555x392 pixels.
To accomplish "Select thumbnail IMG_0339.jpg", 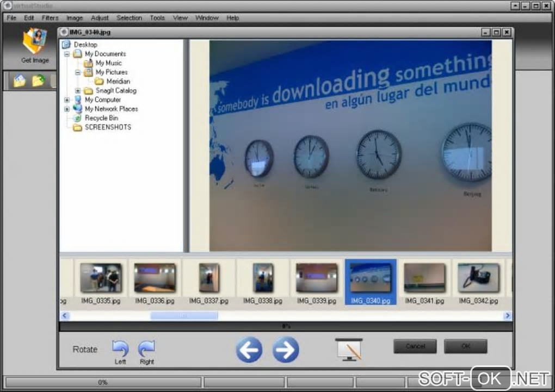I will [x=317, y=283].
